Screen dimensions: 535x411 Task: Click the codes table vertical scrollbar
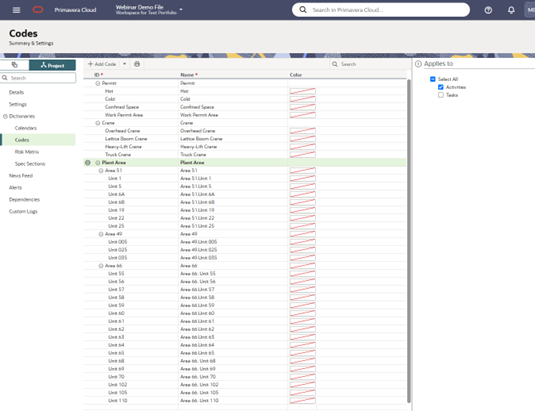[x=409, y=241]
